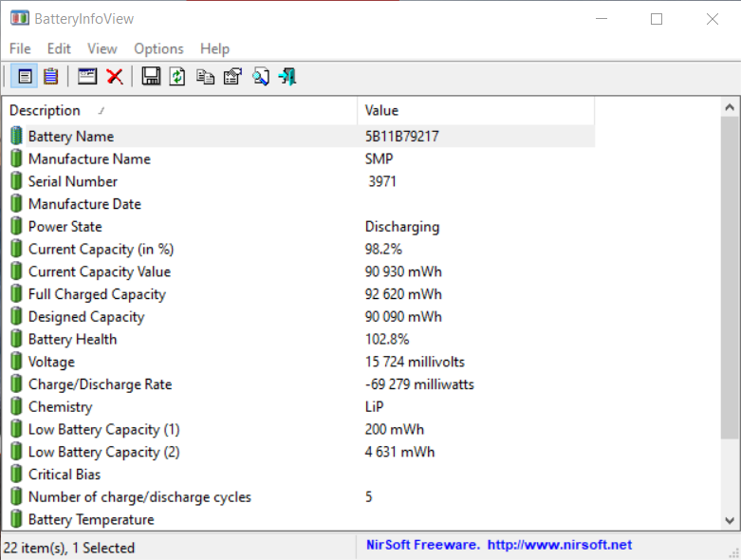Open the View menu
Viewport: 741px width, 560px height.
click(102, 48)
